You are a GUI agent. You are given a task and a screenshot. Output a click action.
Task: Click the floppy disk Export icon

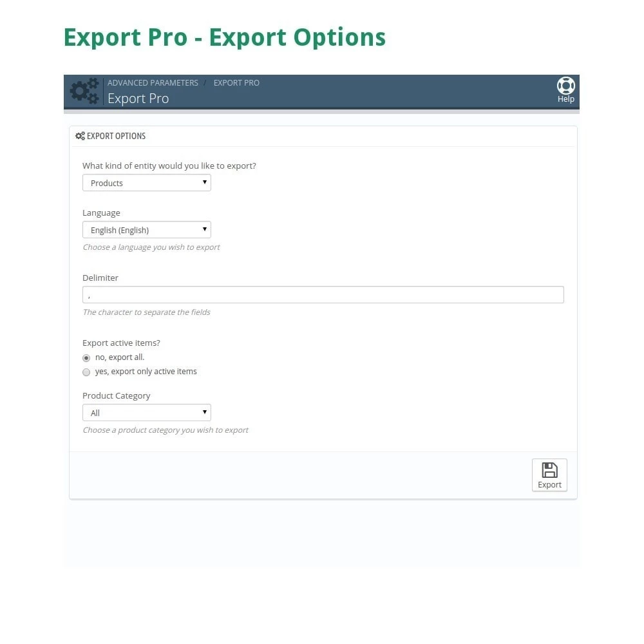tap(549, 470)
